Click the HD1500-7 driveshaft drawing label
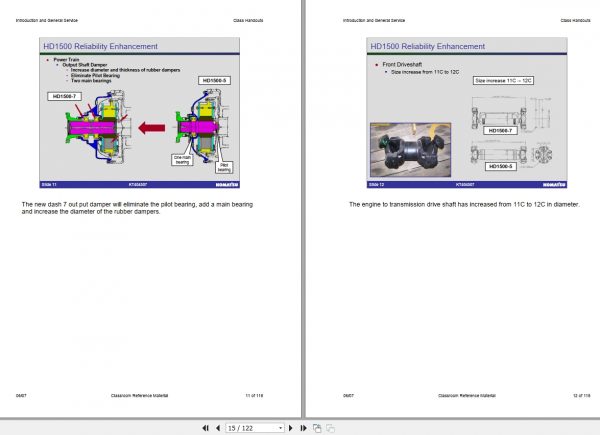 [500, 130]
